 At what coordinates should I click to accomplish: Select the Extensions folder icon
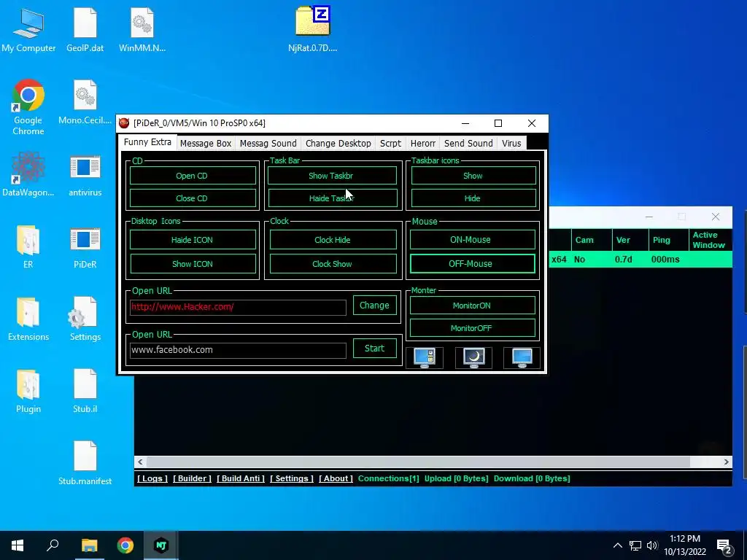[x=28, y=319]
